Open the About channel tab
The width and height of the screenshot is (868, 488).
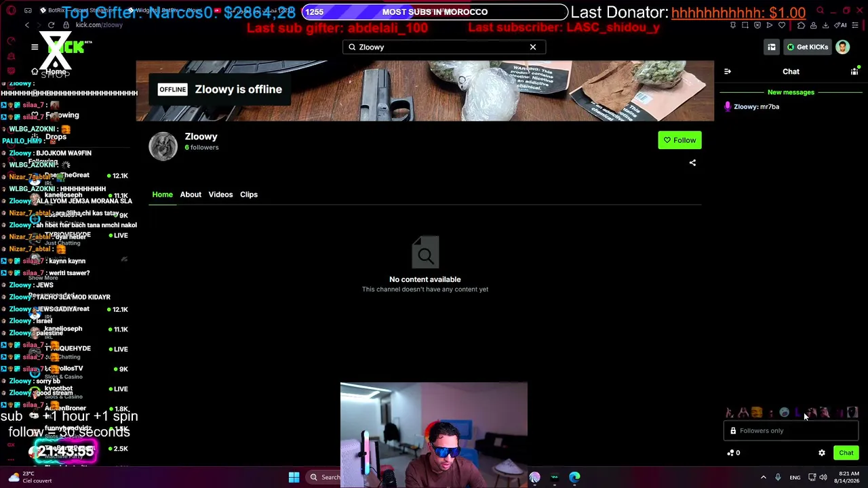pos(191,195)
